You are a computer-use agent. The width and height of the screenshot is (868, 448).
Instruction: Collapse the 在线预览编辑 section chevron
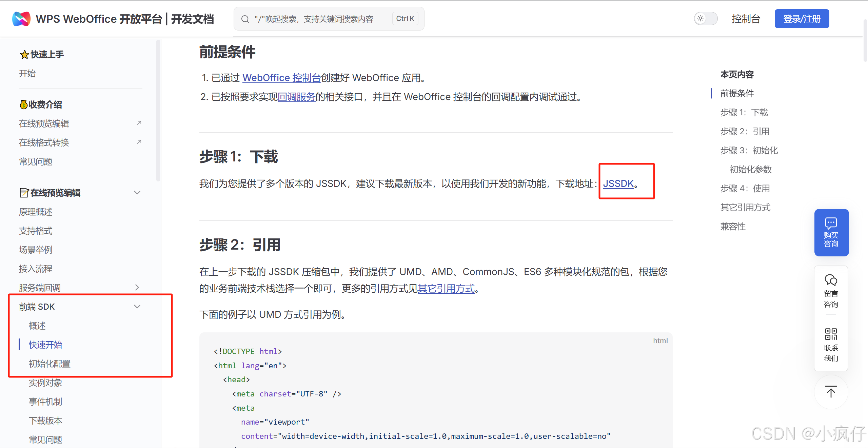(137, 193)
